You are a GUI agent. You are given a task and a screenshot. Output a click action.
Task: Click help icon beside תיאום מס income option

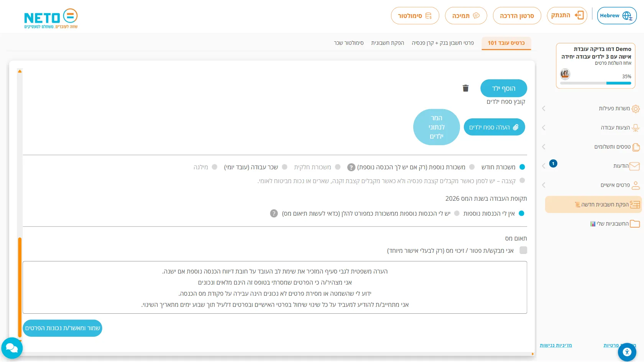pyautogui.click(x=274, y=213)
